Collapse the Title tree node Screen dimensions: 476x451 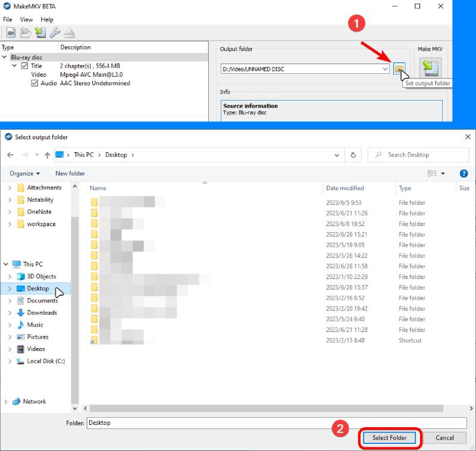14,65
